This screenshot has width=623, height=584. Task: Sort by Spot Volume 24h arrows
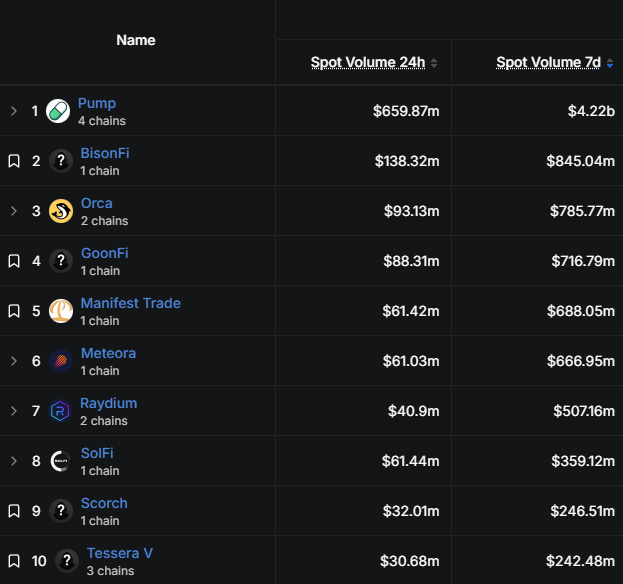coord(434,63)
